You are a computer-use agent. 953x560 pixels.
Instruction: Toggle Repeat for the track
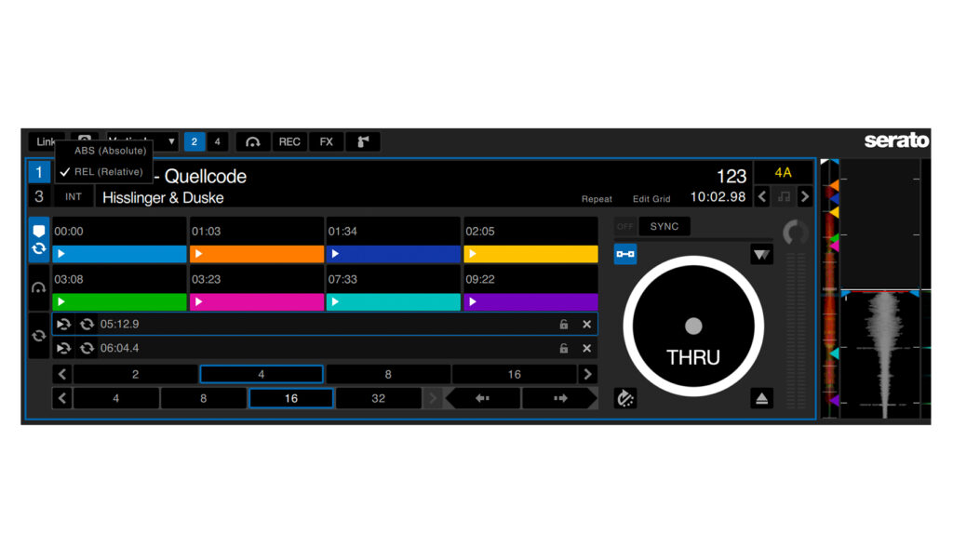point(597,199)
